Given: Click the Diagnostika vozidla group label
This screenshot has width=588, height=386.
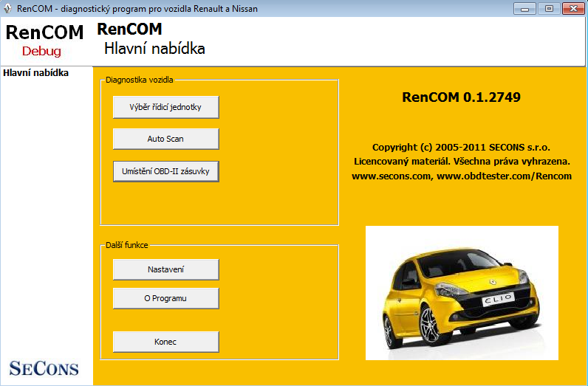Looking at the screenshot, I should [x=140, y=80].
